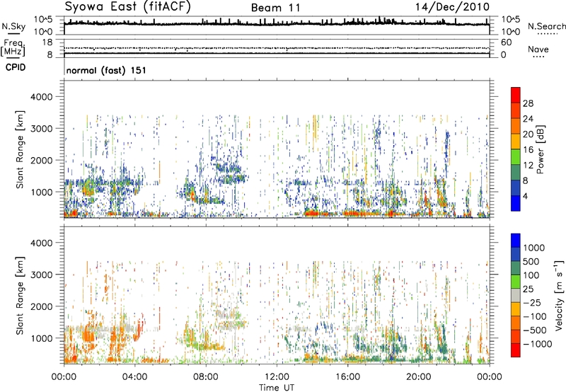Click the '16:00' time axis label
This screenshot has height=392, width=566.
347,377
